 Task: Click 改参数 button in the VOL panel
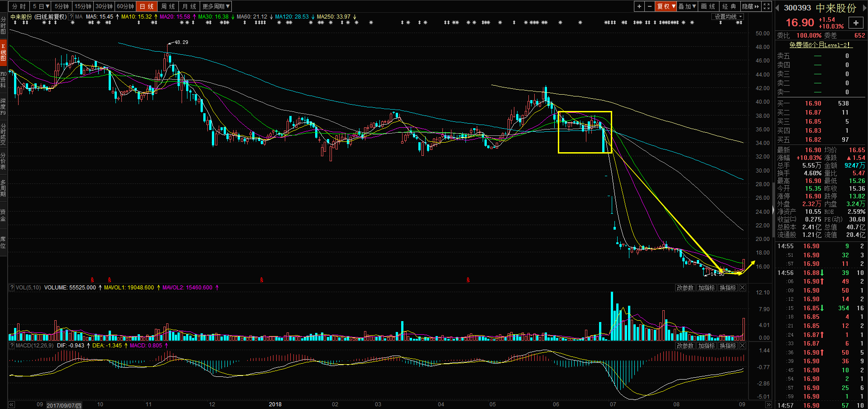(x=685, y=288)
